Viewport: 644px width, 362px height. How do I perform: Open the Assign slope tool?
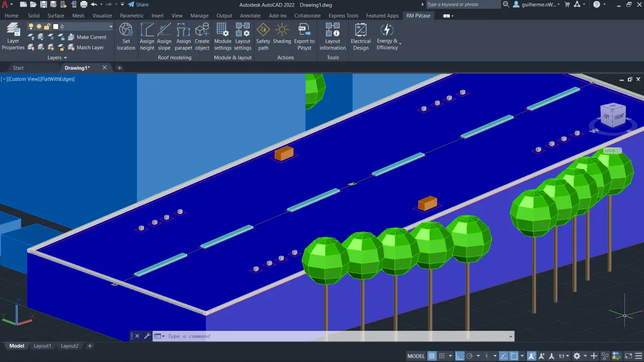164,37
